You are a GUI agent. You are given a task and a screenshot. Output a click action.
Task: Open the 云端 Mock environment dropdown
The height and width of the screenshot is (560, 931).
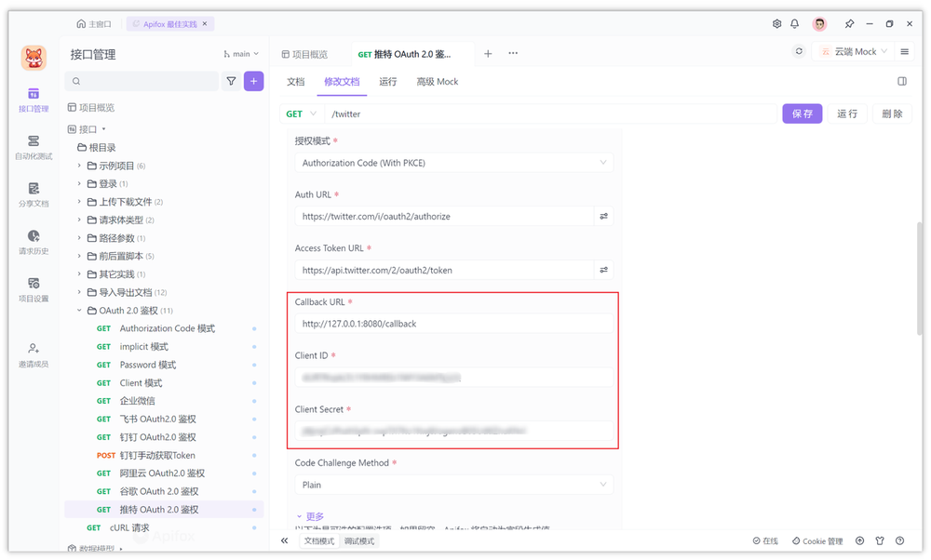[853, 53]
